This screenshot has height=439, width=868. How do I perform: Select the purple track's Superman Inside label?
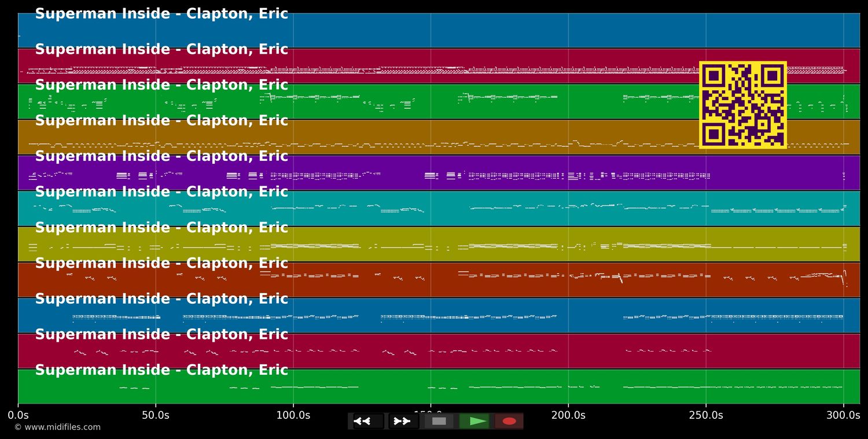[161, 156]
